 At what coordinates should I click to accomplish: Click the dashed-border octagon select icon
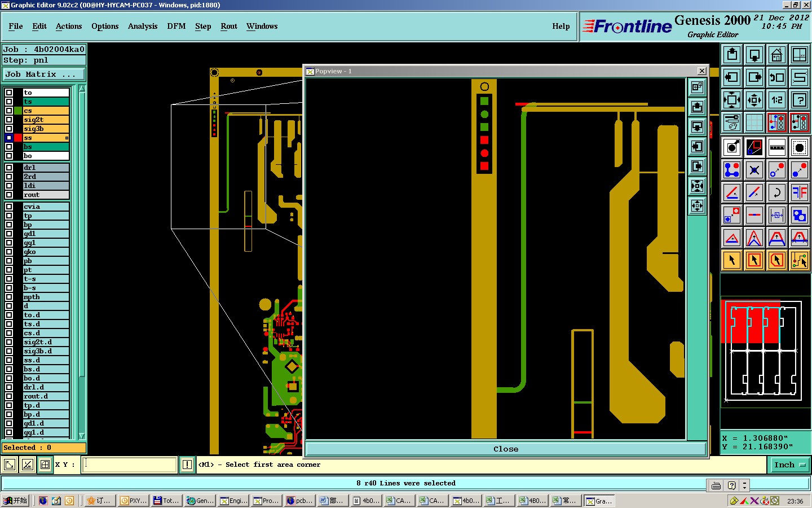800,148
